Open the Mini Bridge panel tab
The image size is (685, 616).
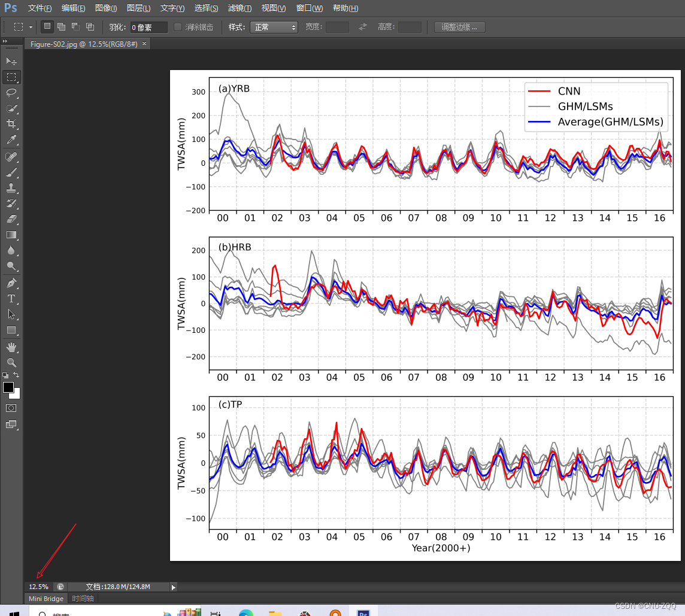[46, 599]
